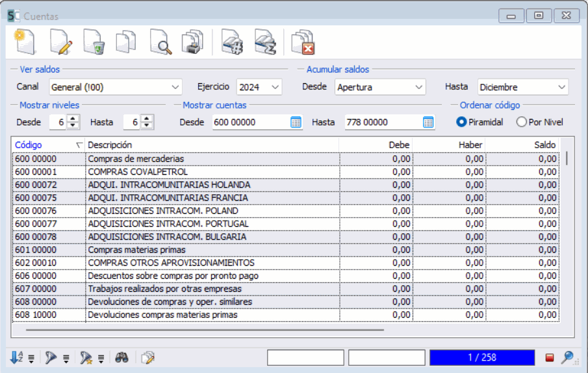Image resolution: width=588 pixels, height=373 pixels.
Task: Edit the account with the pencil document icon
Action: pos(61,42)
